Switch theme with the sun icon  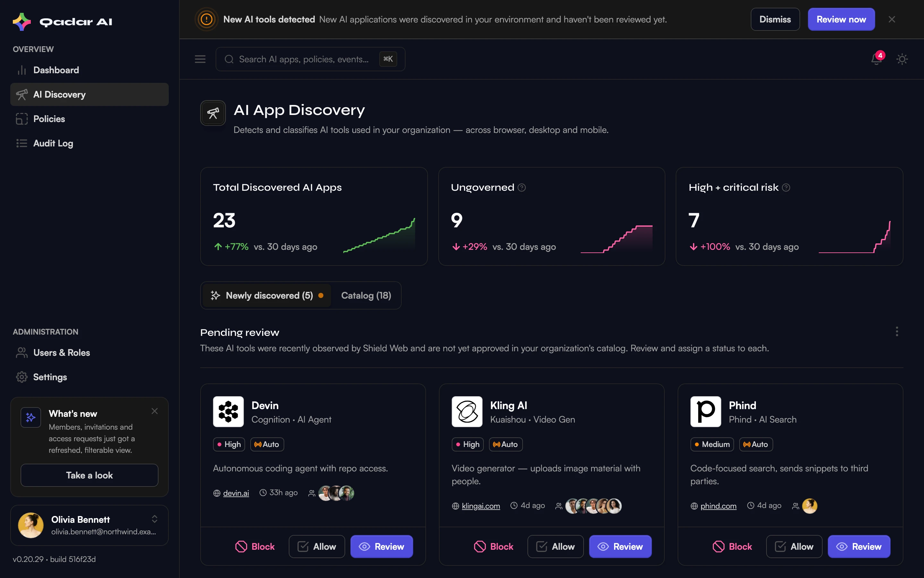pos(902,59)
